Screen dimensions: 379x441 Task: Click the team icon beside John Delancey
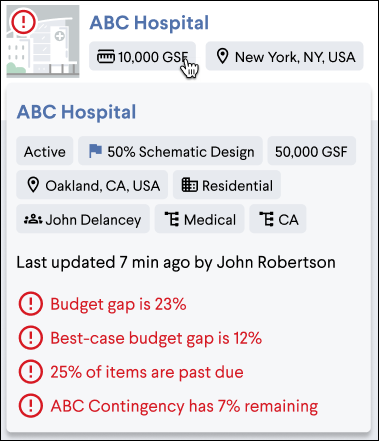[33, 220]
